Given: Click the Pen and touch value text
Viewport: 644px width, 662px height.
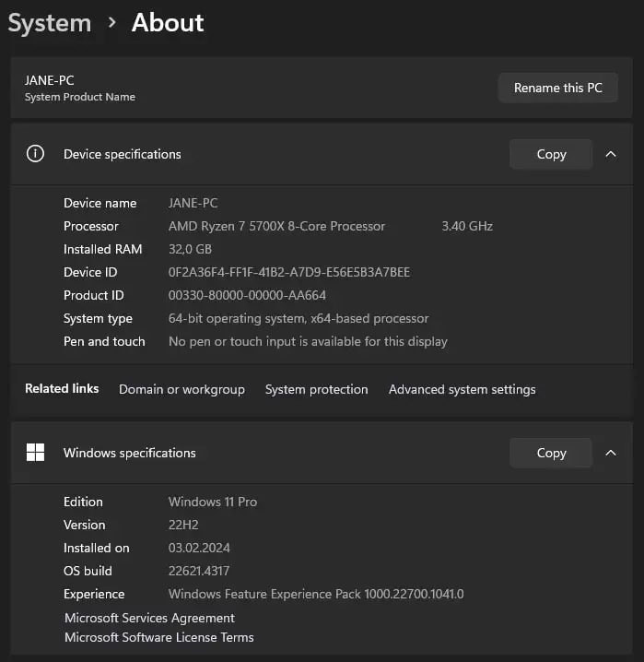Looking at the screenshot, I should [308, 341].
